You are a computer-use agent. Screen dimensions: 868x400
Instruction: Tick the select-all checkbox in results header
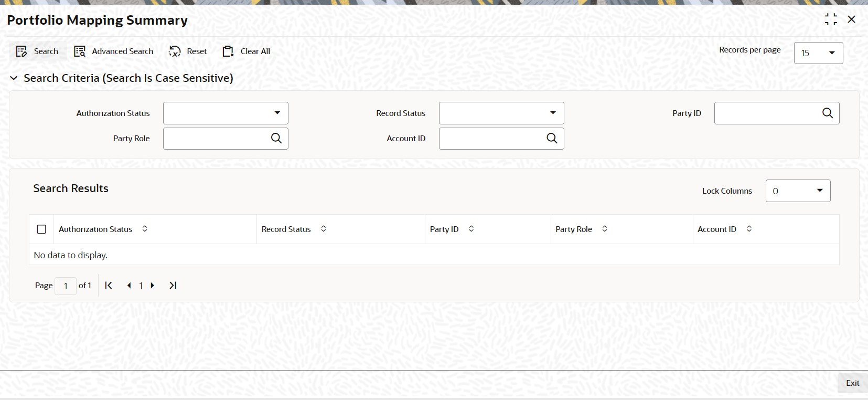(41, 229)
